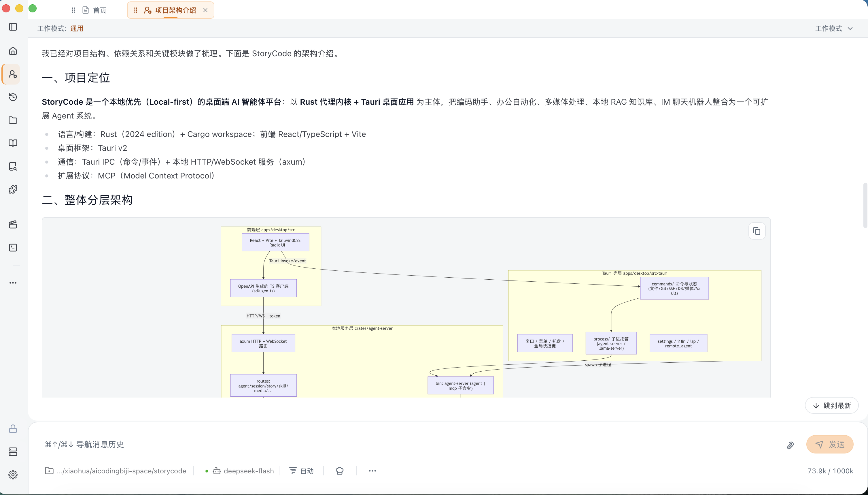Choose model deepseek-flash selector

pyautogui.click(x=244, y=471)
